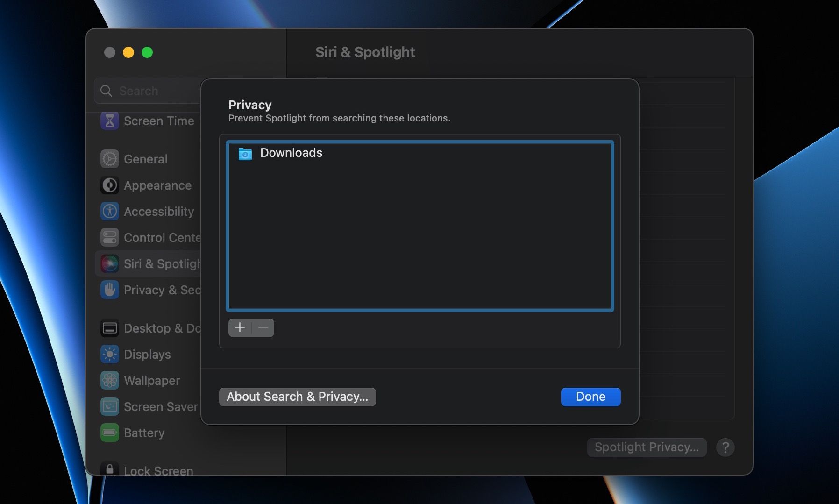The width and height of the screenshot is (839, 504).
Task: Go to Desktop & Dock settings
Action: (x=149, y=328)
